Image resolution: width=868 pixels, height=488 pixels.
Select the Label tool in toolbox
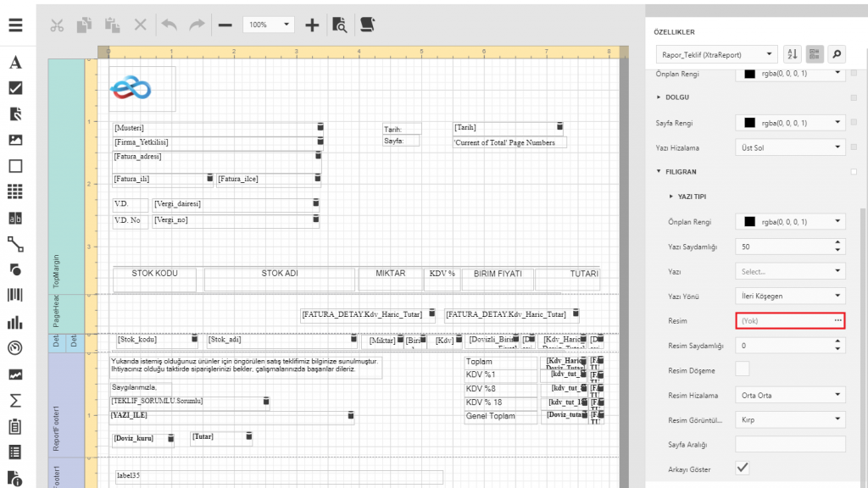(x=15, y=63)
